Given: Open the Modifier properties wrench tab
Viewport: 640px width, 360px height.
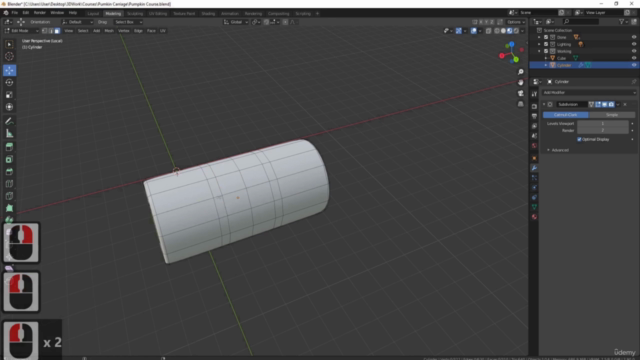Looking at the screenshot, I should pyautogui.click(x=534, y=168).
